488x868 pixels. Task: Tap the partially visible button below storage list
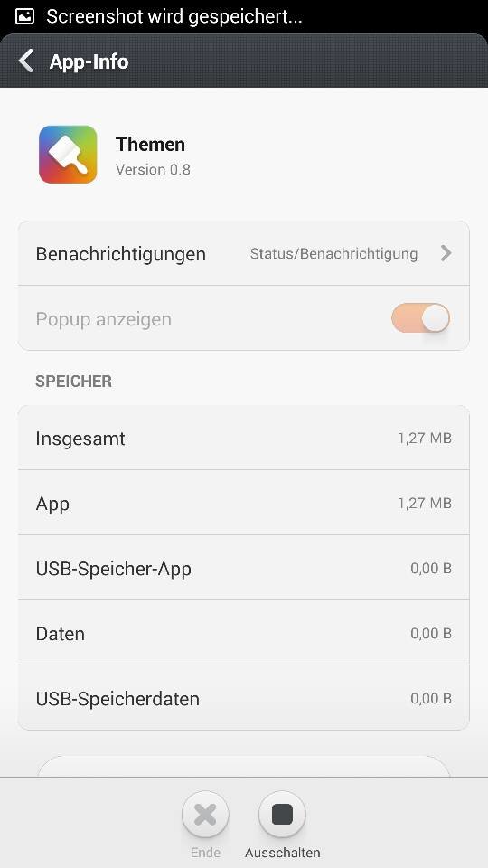tap(243, 767)
